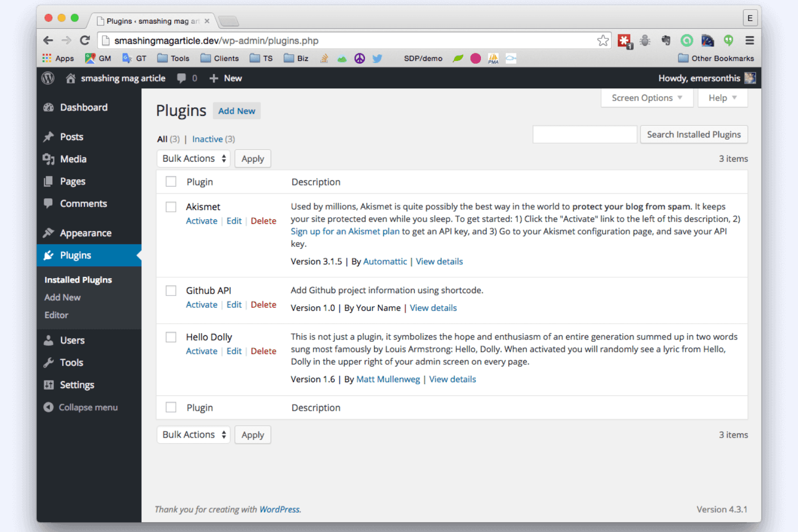The image size is (798, 532).
Task: Click the plus New content button
Action: (x=225, y=78)
